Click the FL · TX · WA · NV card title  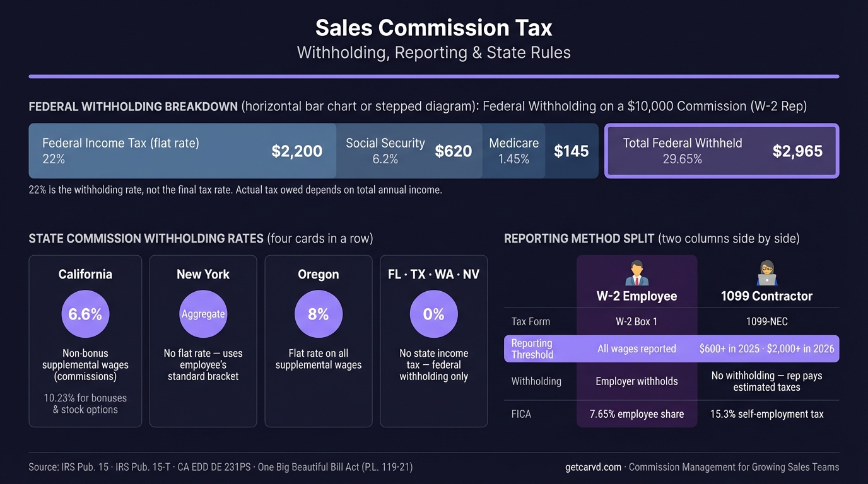click(x=434, y=274)
